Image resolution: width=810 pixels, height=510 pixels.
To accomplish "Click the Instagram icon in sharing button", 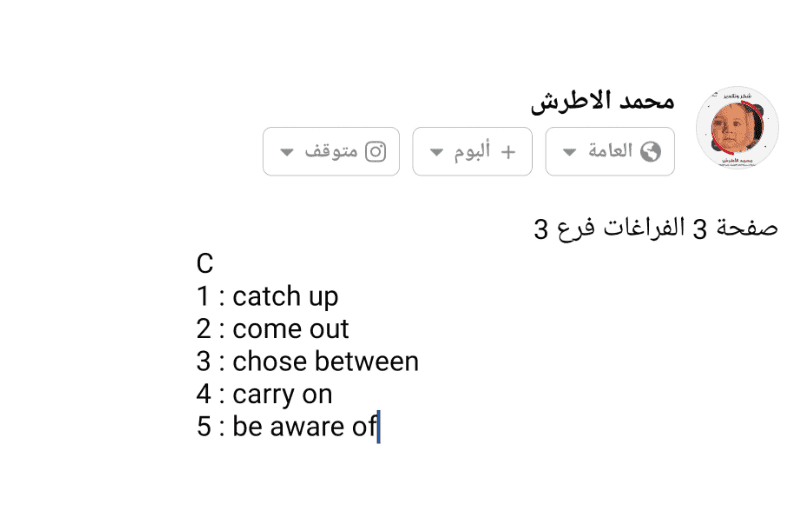I will coord(376,152).
